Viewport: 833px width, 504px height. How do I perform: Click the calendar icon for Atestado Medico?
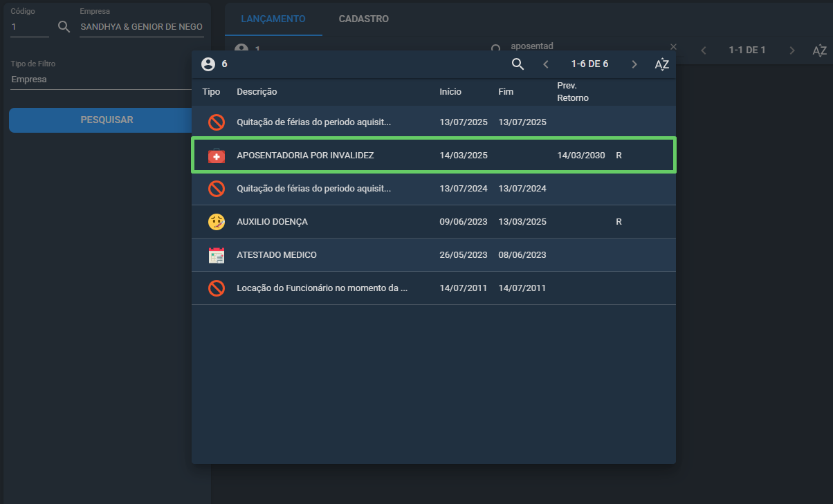point(217,255)
